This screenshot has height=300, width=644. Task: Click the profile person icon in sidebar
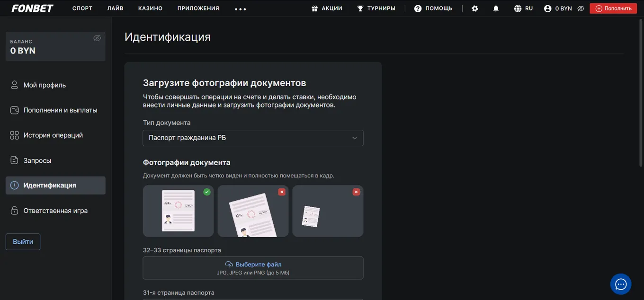coord(15,85)
